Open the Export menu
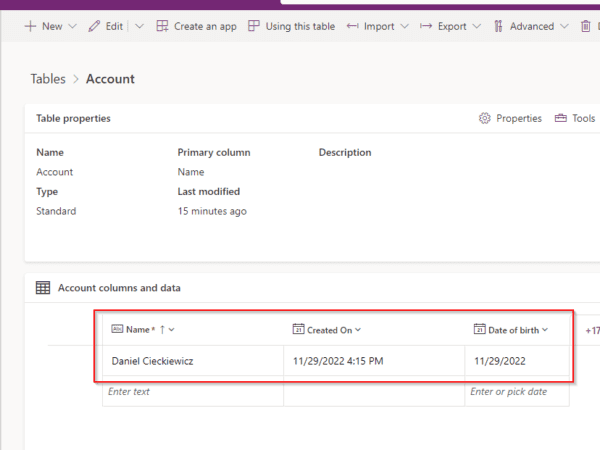Viewport: 600px width, 450px height. coord(452,26)
